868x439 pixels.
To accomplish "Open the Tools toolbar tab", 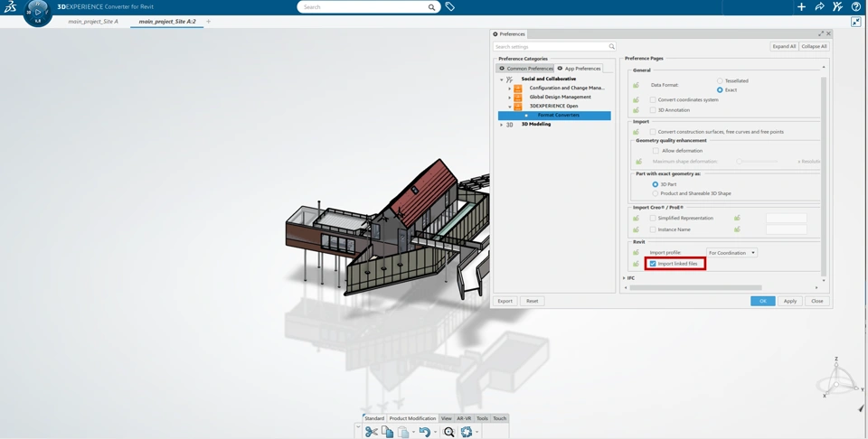I will point(482,418).
